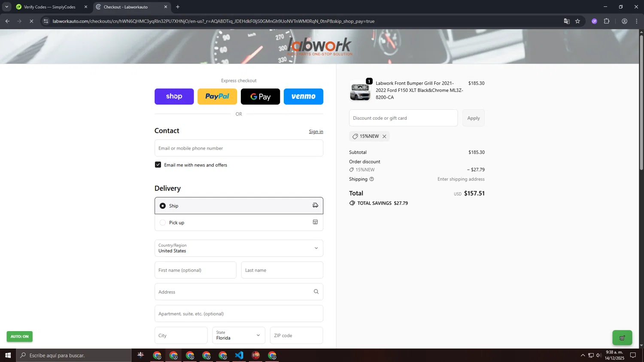The height and width of the screenshot is (362, 644).
Task: Open the Chrome three-dot menu
Action: (x=637, y=21)
